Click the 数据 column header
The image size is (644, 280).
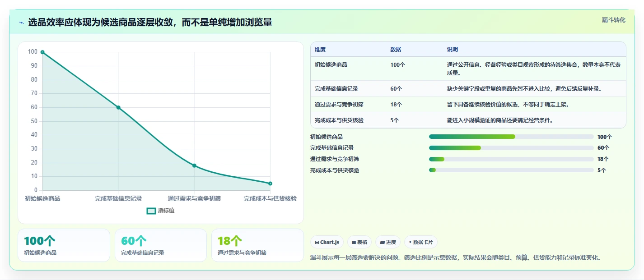[396, 50]
